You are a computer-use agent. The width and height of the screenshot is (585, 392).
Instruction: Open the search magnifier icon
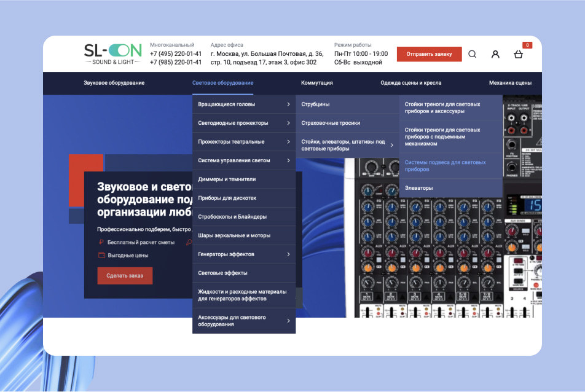473,54
